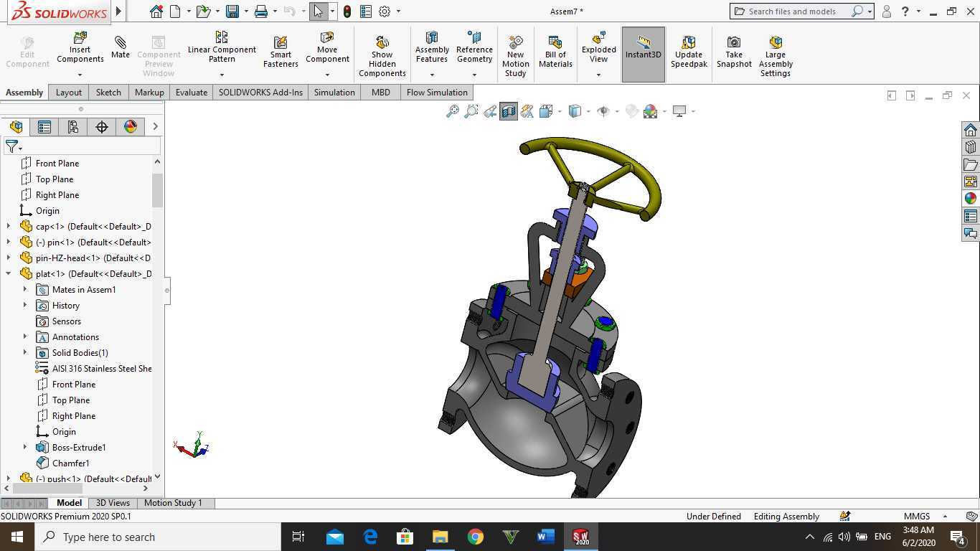Open the DimXpertManager tab
The image size is (980, 551).
102,127
